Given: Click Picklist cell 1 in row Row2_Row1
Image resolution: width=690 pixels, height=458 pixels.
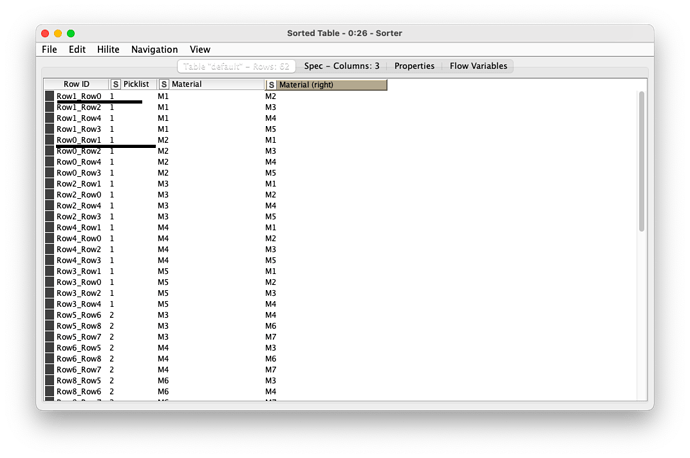Looking at the screenshot, I should (x=112, y=183).
